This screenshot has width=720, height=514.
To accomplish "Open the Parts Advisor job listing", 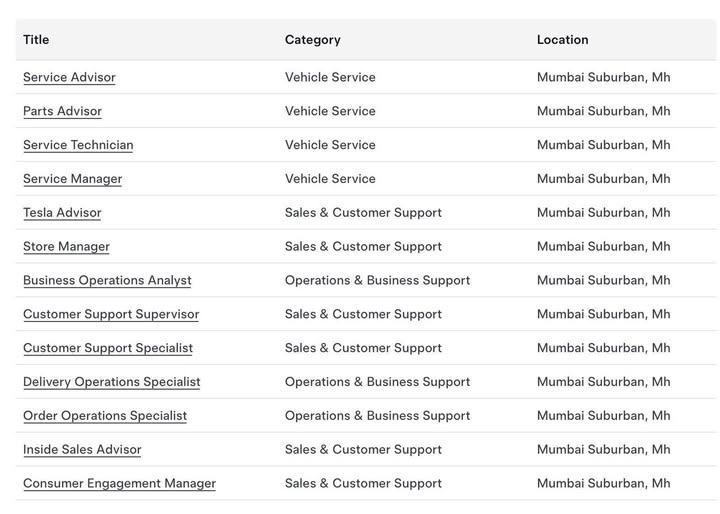I will pyautogui.click(x=62, y=111).
